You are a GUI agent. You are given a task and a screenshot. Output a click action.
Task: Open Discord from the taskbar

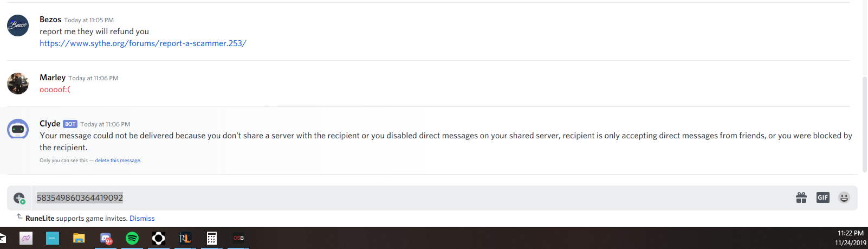[x=106, y=238]
